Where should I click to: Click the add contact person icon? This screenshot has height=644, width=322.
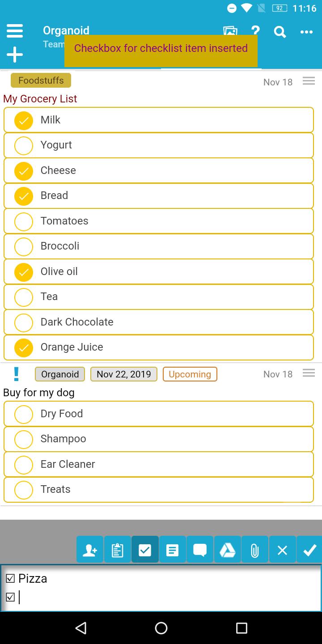(90, 549)
